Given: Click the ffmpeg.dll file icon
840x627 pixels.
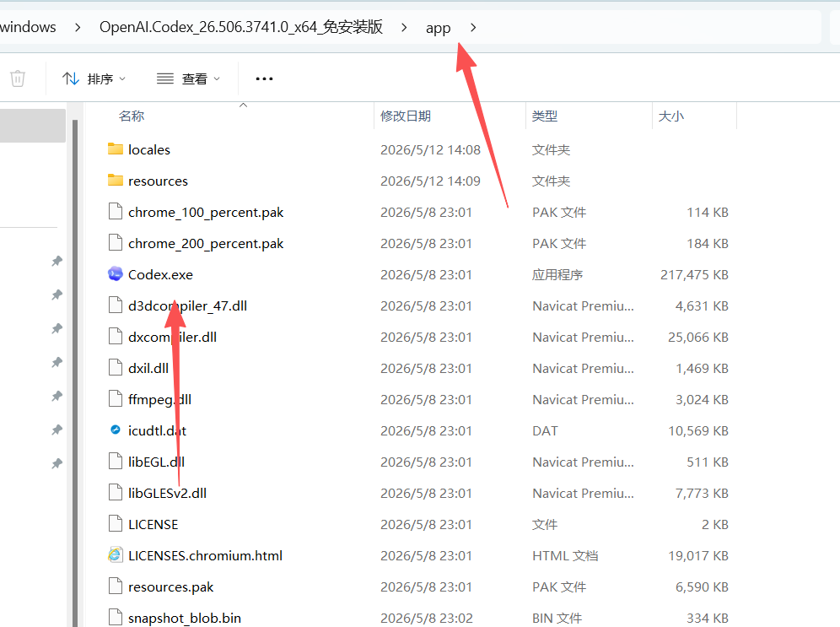Looking at the screenshot, I should click(116, 398).
